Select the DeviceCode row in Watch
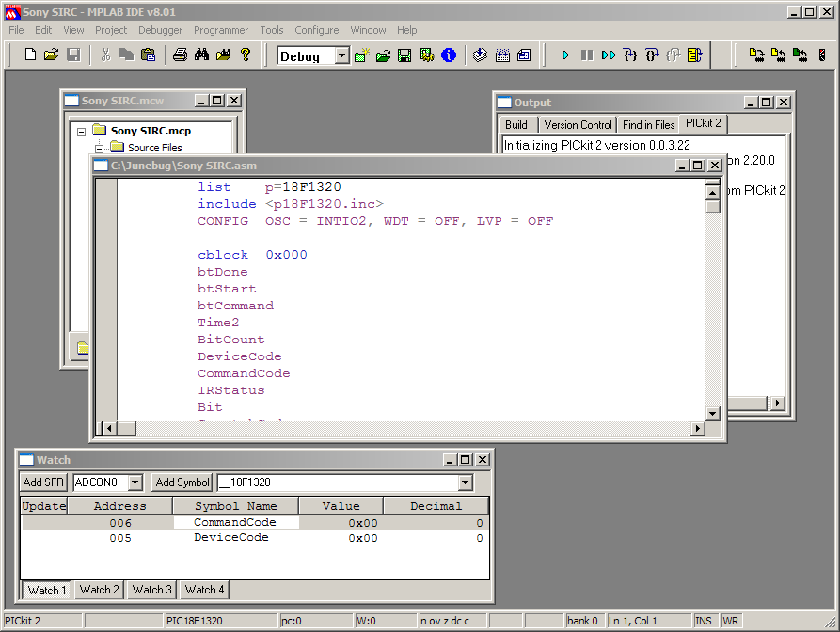The image size is (840, 632). [255, 538]
